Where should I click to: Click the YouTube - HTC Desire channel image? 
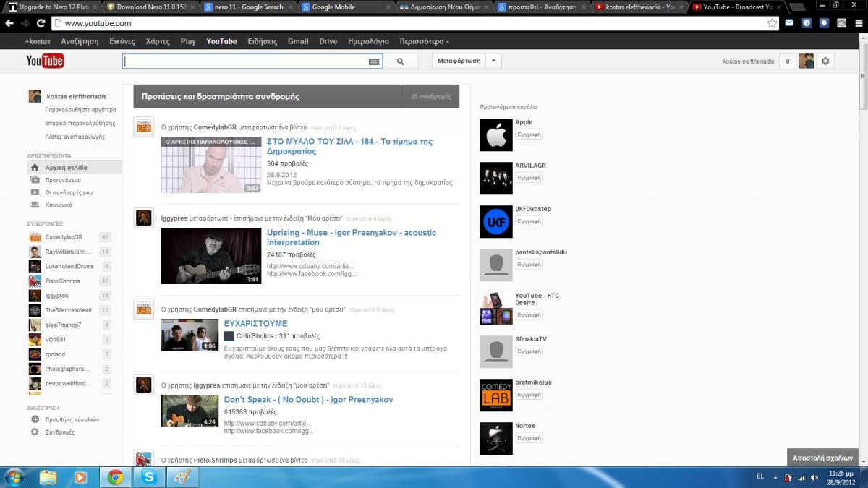pos(496,308)
